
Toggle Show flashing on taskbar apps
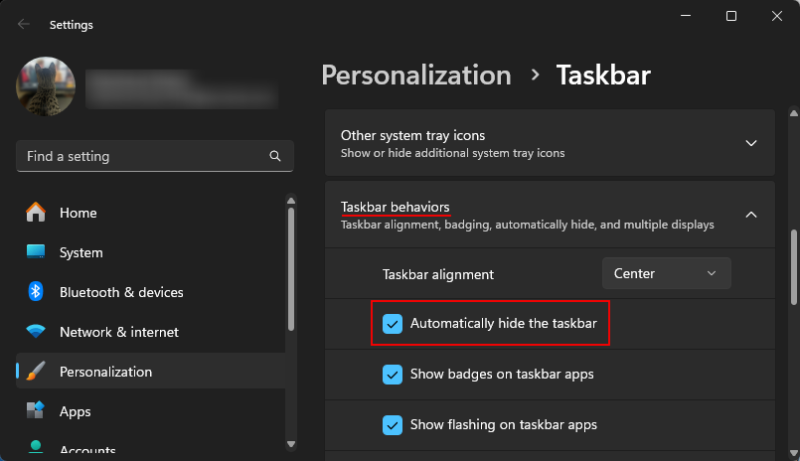(x=393, y=425)
